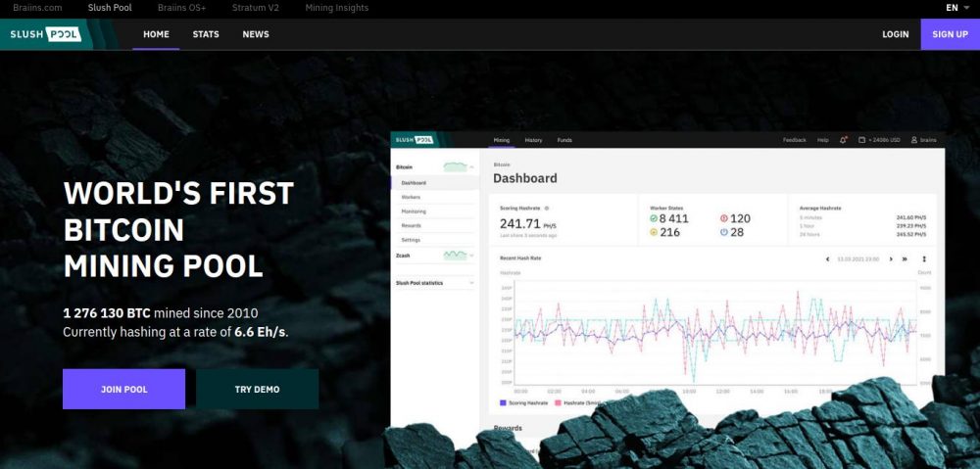Select the History tab in dashboard preview
This screenshot has height=469, width=980.
click(533, 141)
